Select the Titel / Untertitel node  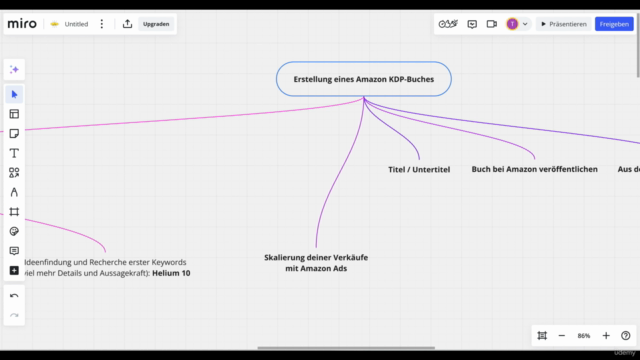(419, 169)
